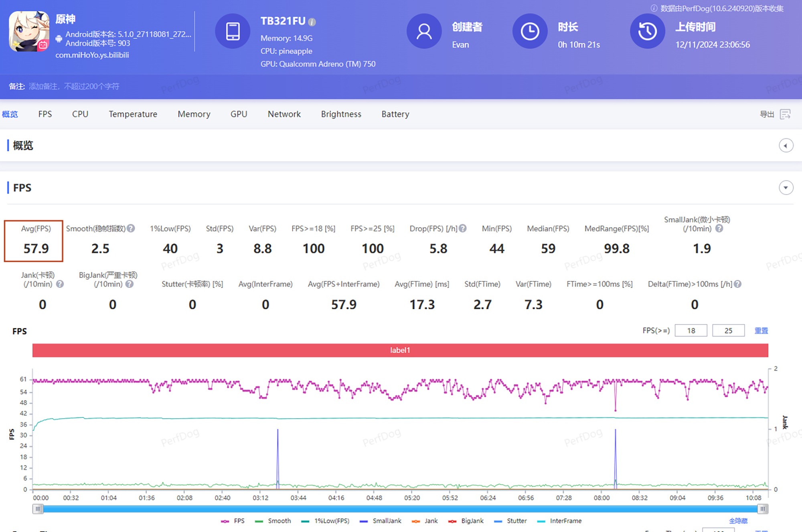Click the Genshin Impact app thumbnail
The image size is (802, 532).
[x=29, y=31]
